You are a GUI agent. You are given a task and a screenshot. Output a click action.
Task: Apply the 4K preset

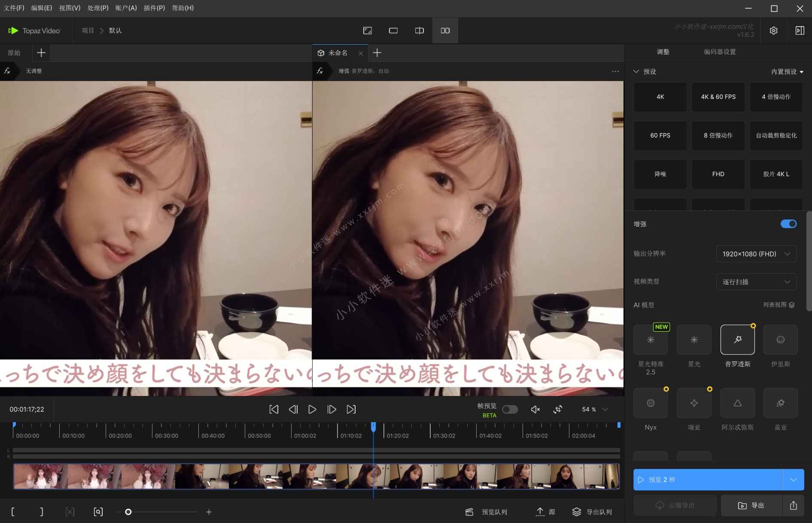(x=660, y=97)
